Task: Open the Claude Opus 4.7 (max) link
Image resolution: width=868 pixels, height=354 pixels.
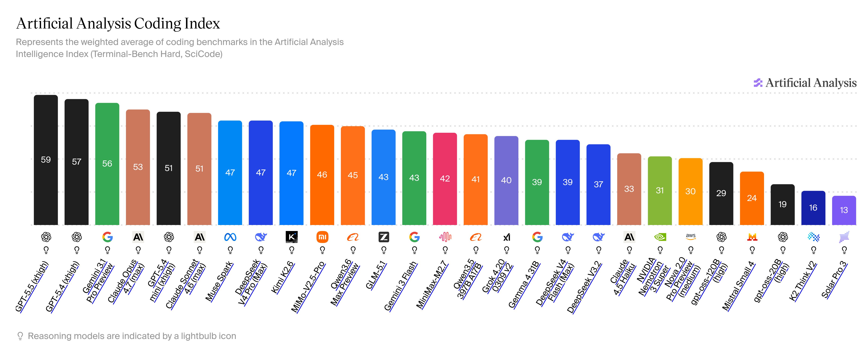Action: [126, 281]
